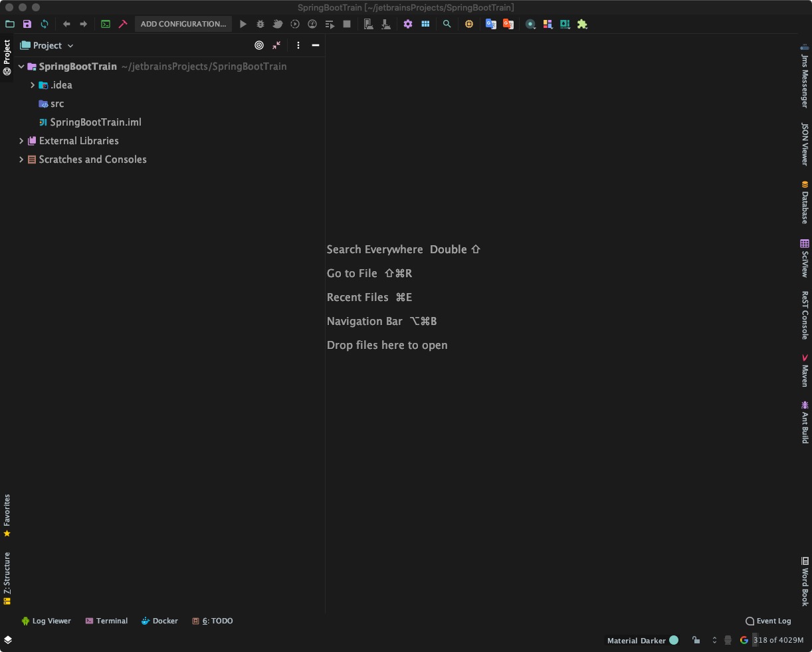Click the green plugin puzzle piece icon

pyautogui.click(x=583, y=24)
